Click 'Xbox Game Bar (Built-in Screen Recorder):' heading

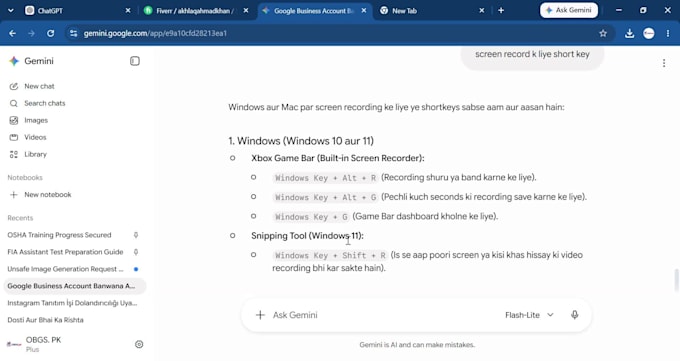337,158
